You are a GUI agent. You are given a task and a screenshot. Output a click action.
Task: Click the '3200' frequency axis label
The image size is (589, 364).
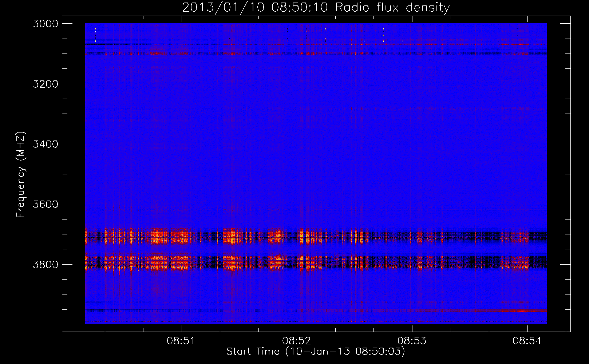point(46,84)
